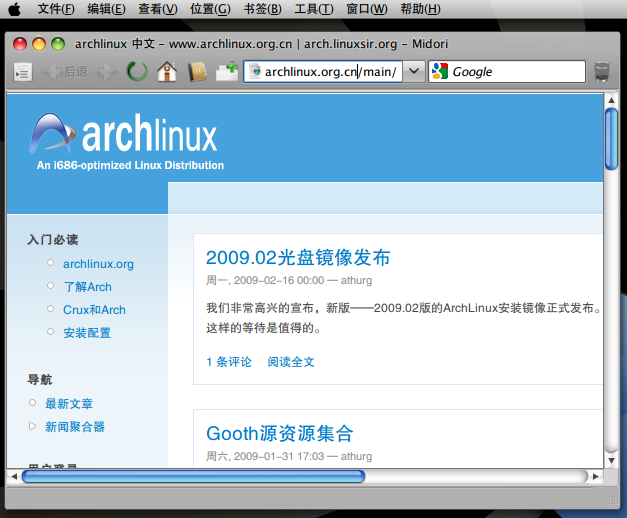Viewport: 627px width, 518px height.
Task: Go back with the 后退 button
Action: click(66, 72)
